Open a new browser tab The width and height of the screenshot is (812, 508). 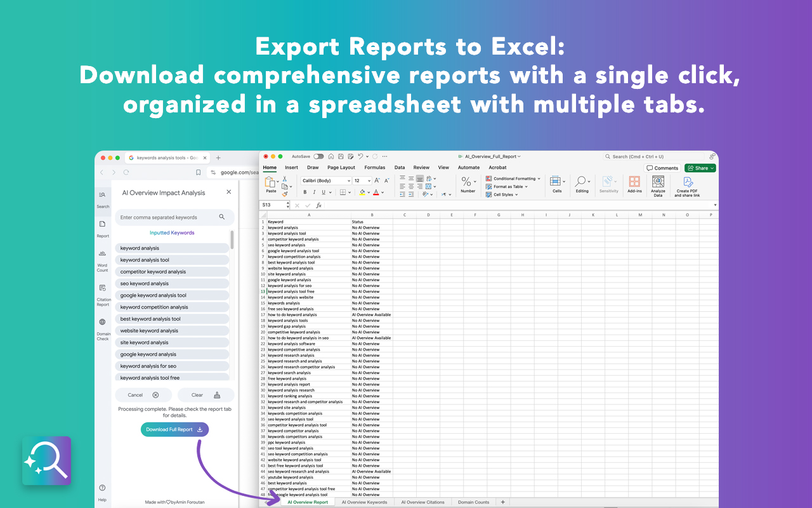(x=218, y=158)
